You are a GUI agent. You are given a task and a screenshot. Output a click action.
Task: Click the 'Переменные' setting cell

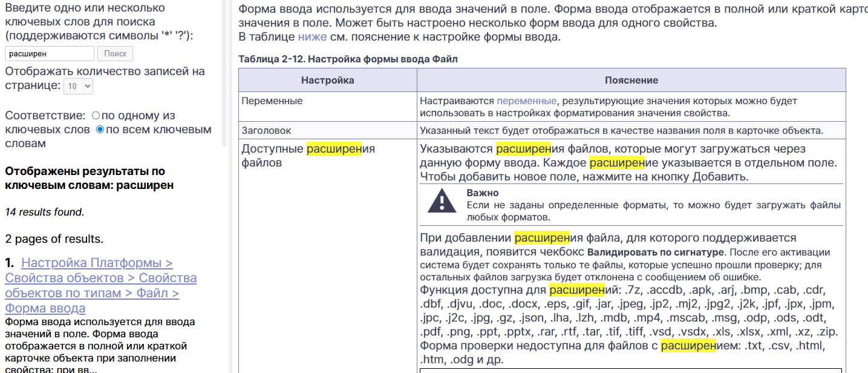click(x=328, y=107)
